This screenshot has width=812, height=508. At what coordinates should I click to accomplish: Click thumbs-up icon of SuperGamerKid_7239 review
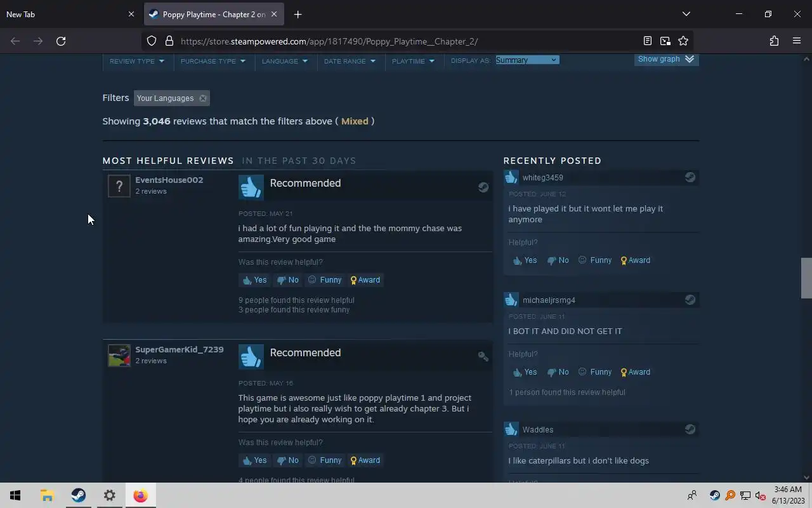click(x=251, y=357)
